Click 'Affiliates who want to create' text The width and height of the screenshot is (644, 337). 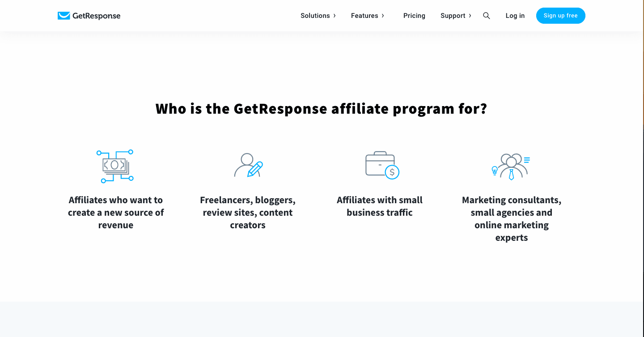pos(116,206)
